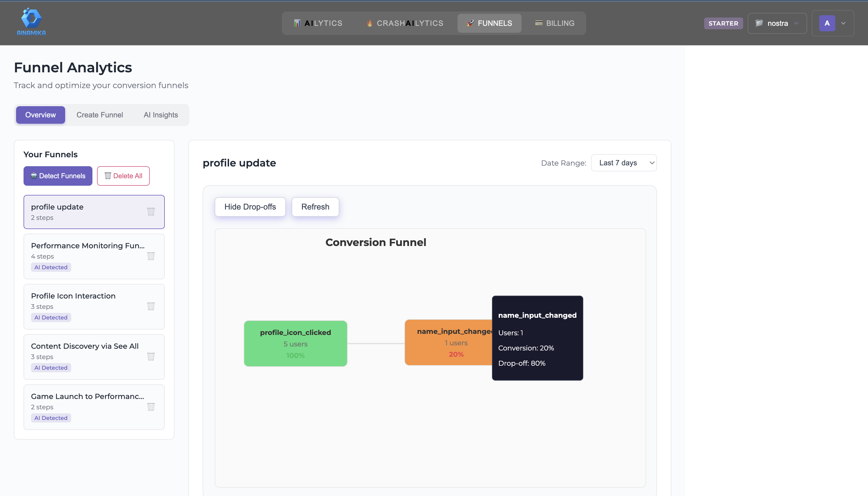Delete the Profile Icon Interaction funnel via trash icon
Screen dimensions: 868x496
151,306
